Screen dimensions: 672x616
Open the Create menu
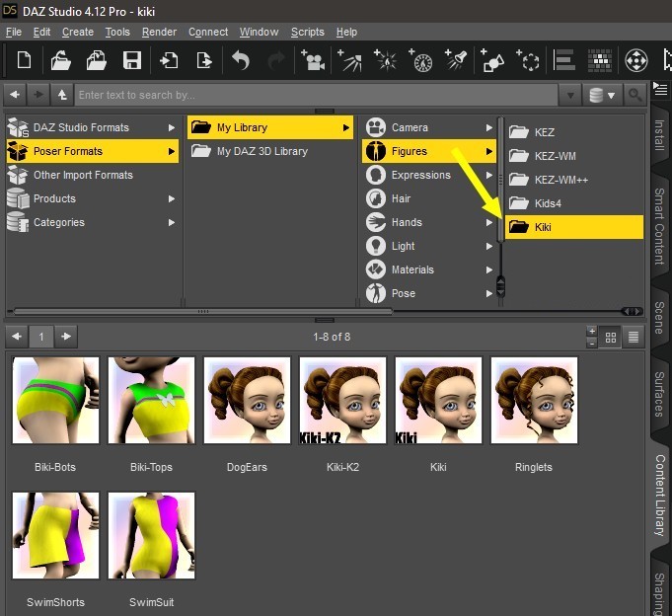78,32
